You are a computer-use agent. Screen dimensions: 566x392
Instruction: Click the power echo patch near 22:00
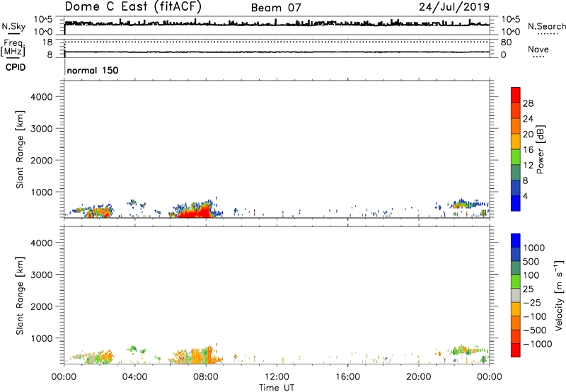pyautogui.click(x=464, y=204)
